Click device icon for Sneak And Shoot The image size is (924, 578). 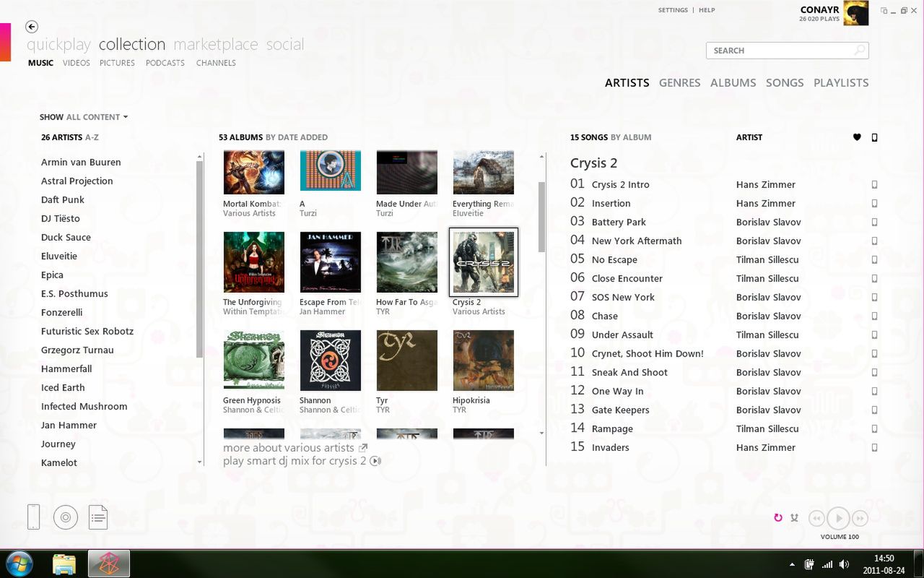pyautogui.click(x=874, y=373)
